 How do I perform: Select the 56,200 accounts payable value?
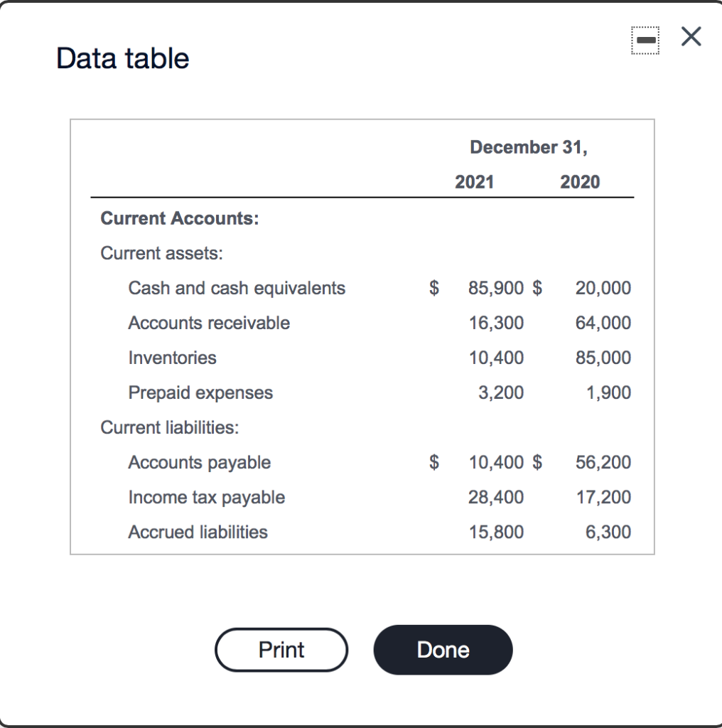[x=603, y=462]
